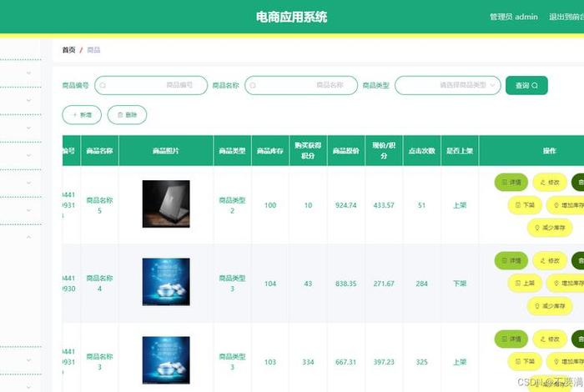Open the 商品类型 select dropdown
Image resolution: width=584 pixels, height=392 pixels.
(x=448, y=85)
